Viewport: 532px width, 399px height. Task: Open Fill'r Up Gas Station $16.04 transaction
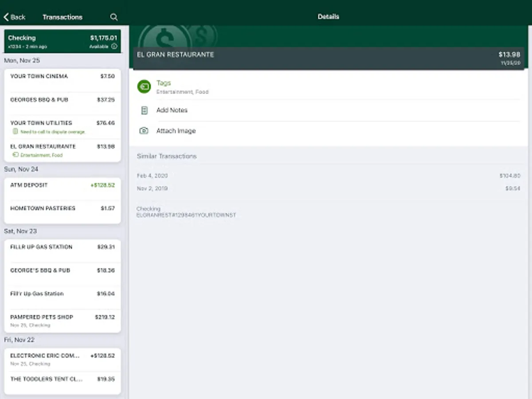tap(63, 297)
